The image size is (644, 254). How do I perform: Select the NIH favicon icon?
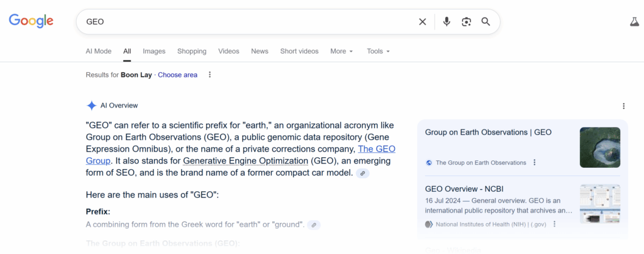[x=429, y=224]
